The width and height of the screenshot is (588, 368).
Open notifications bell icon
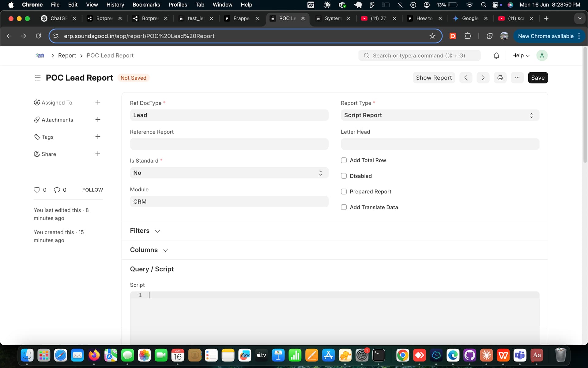pyautogui.click(x=496, y=56)
